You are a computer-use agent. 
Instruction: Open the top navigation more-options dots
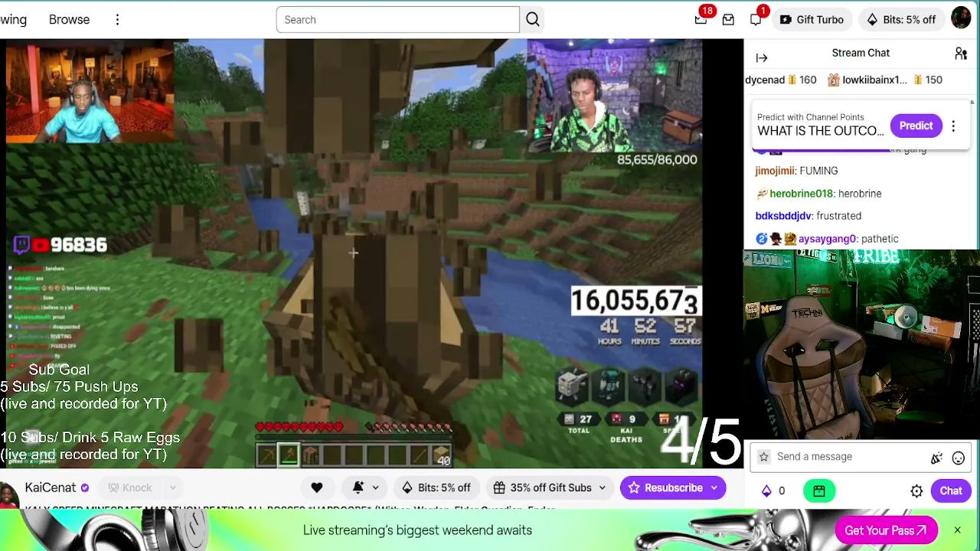117,20
